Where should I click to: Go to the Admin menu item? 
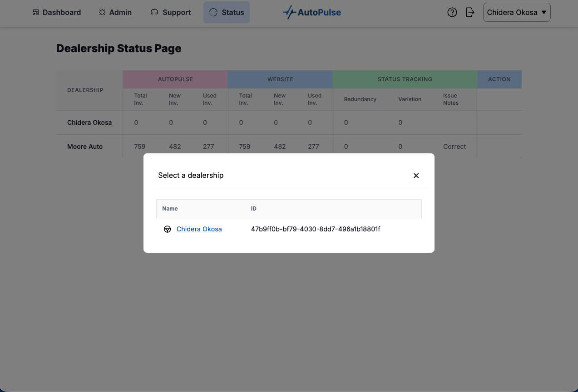tap(120, 13)
